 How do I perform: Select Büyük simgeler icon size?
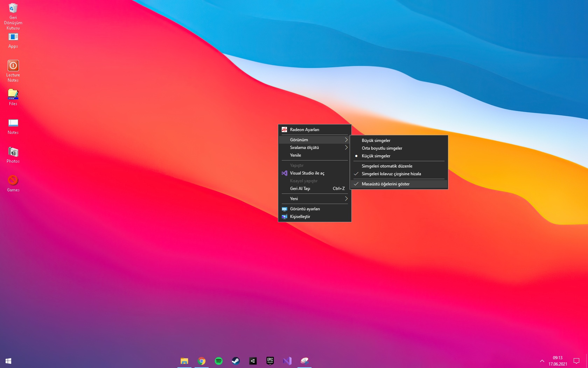pyautogui.click(x=399, y=141)
